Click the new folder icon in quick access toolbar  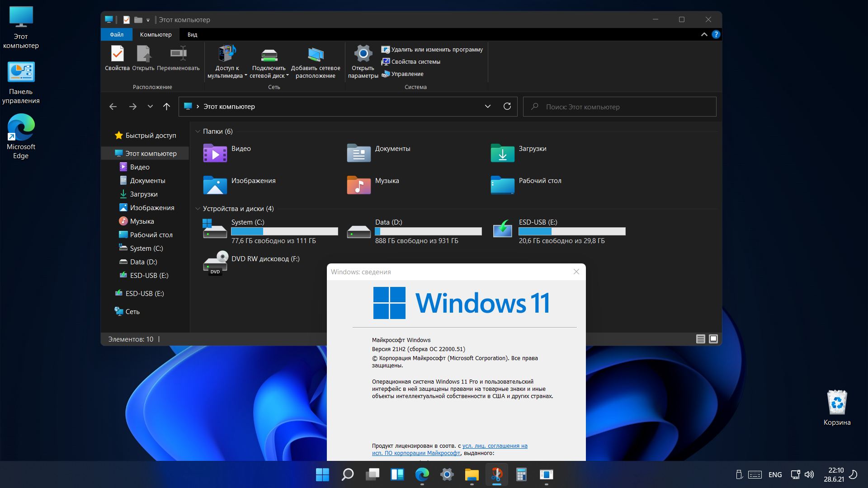click(138, 20)
